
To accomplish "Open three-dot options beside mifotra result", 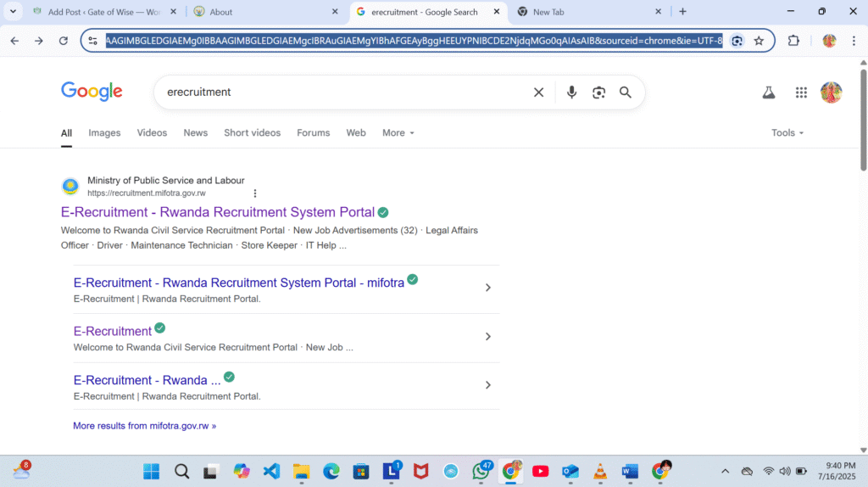I will 254,193.
